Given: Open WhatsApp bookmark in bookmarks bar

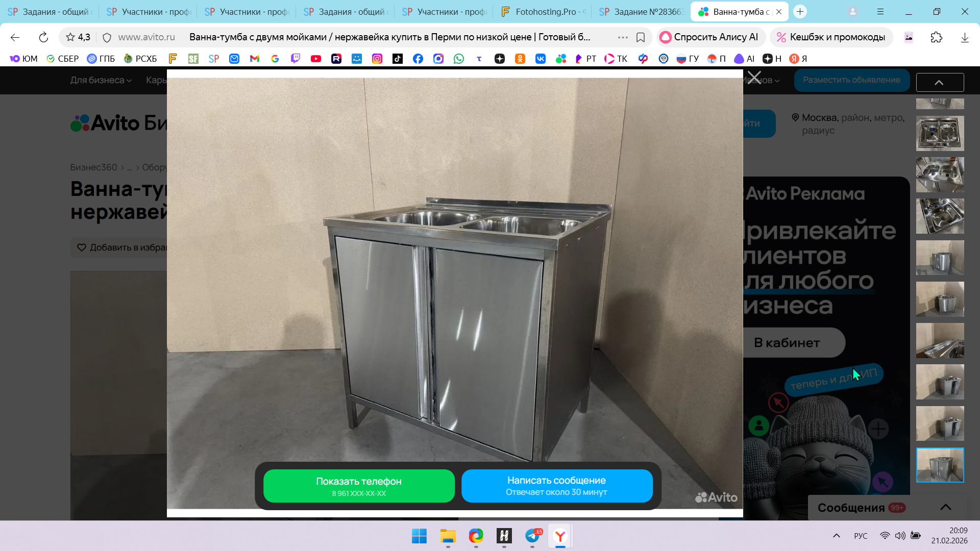Looking at the screenshot, I should (x=459, y=59).
